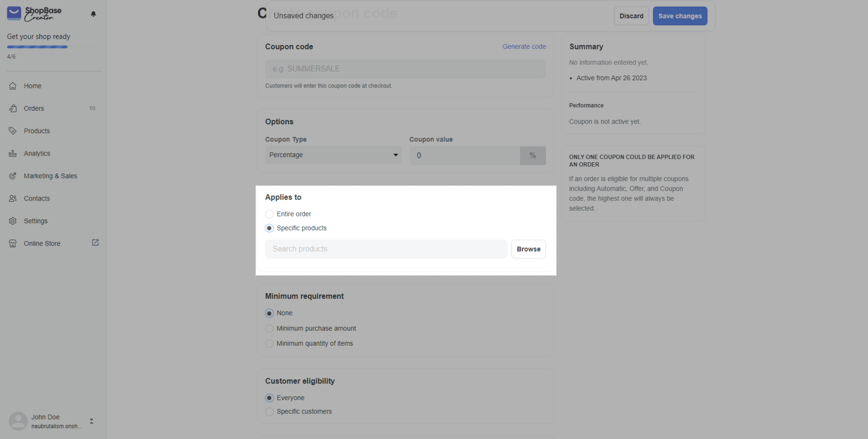The width and height of the screenshot is (868, 439).
Task: Click John Doe avatar picture
Action: coord(18,421)
